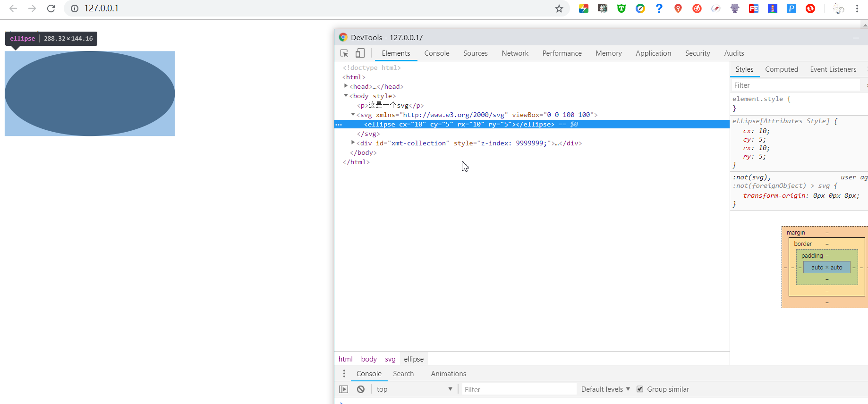Image resolution: width=868 pixels, height=404 pixels.
Task: Open actions menu for the selected ellipse node
Action: (339, 125)
